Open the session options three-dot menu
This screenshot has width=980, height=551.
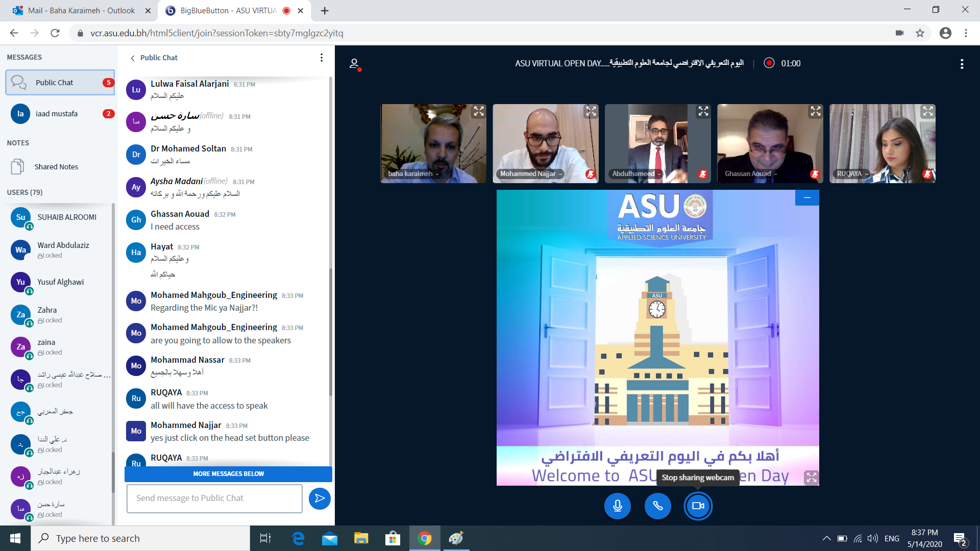[962, 64]
